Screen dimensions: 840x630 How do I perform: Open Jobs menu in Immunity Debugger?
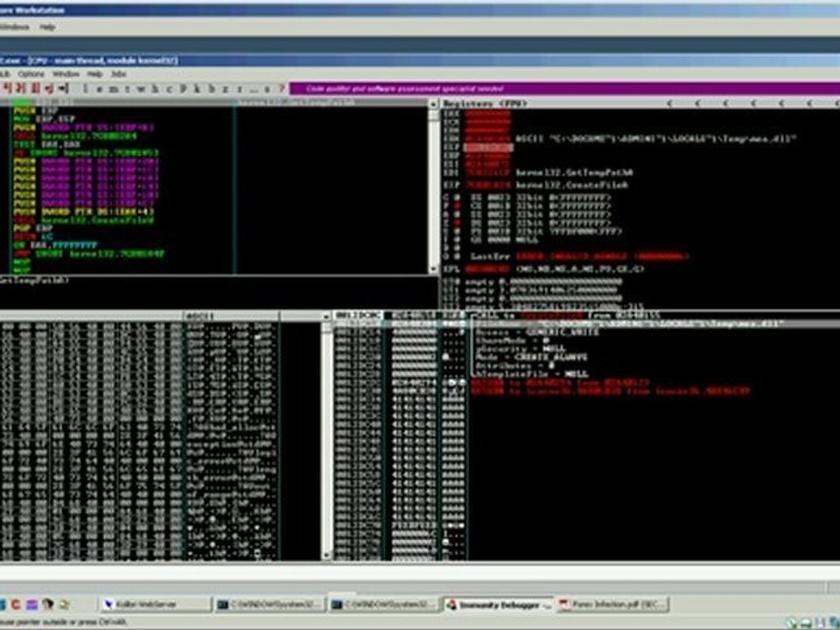tap(118, 73)
